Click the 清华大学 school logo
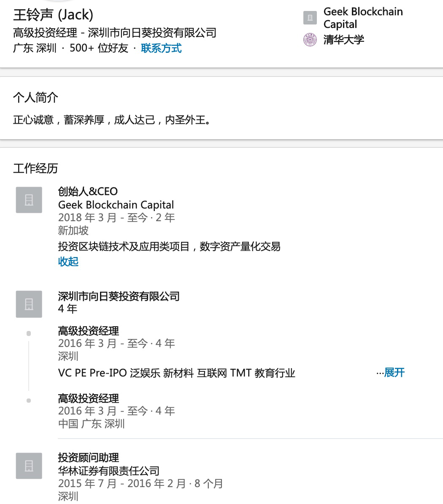443x504 pixels. point(310,40)
